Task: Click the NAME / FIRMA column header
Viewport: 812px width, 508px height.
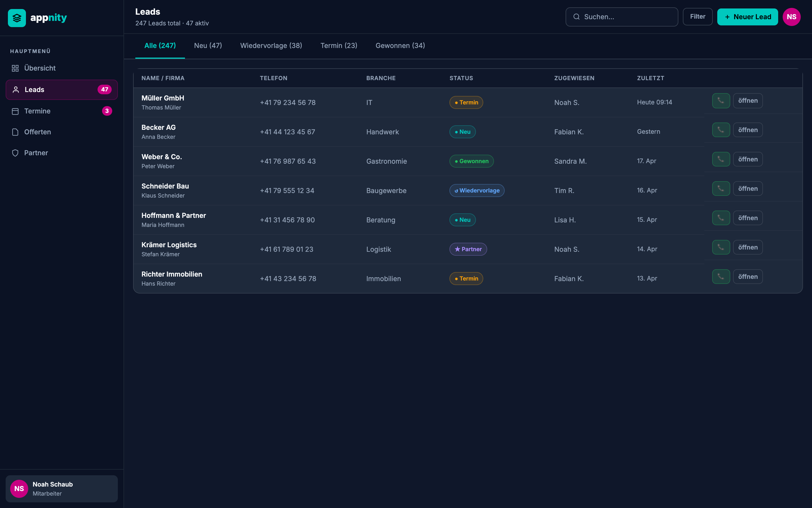Action: tap(163, 78)
